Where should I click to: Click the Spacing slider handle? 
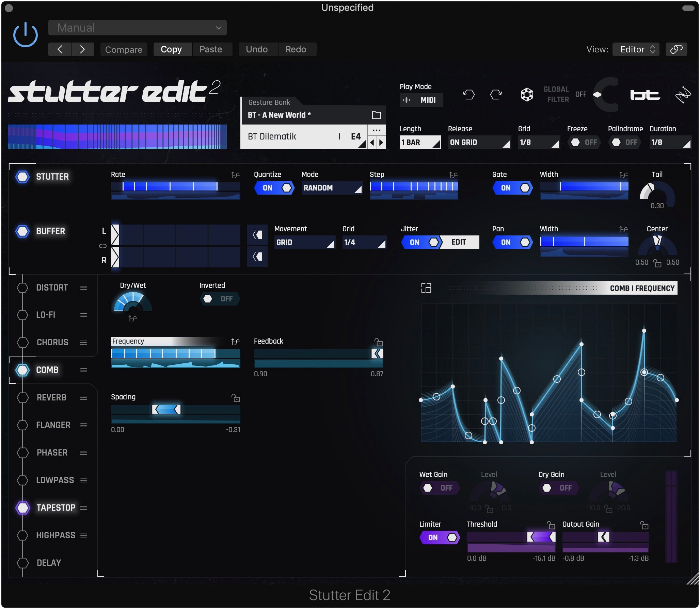(x=167, y=410)
